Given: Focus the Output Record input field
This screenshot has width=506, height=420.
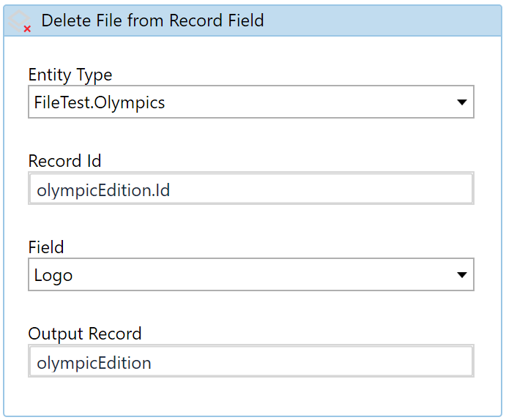Looking at the screenshot, I should [x=251, y=361].
